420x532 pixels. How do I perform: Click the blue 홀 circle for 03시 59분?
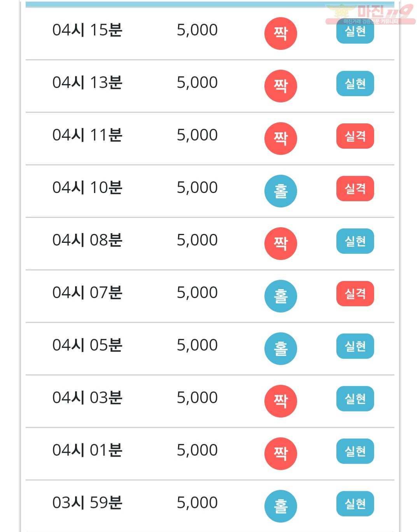(280, 506)
